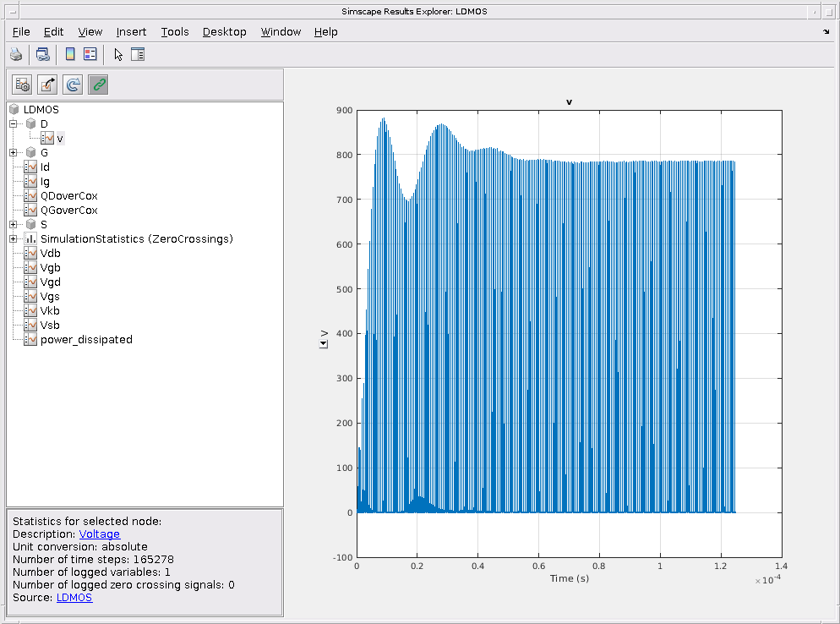Click the Insert Colorbar icon
Viewport: 840px width, 624px height.
point(70,55)
